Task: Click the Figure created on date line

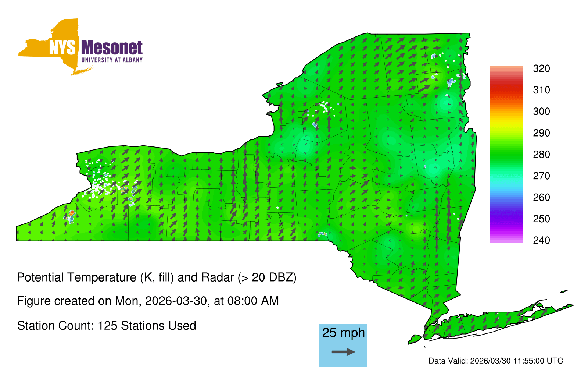Action: coord(148,301)
